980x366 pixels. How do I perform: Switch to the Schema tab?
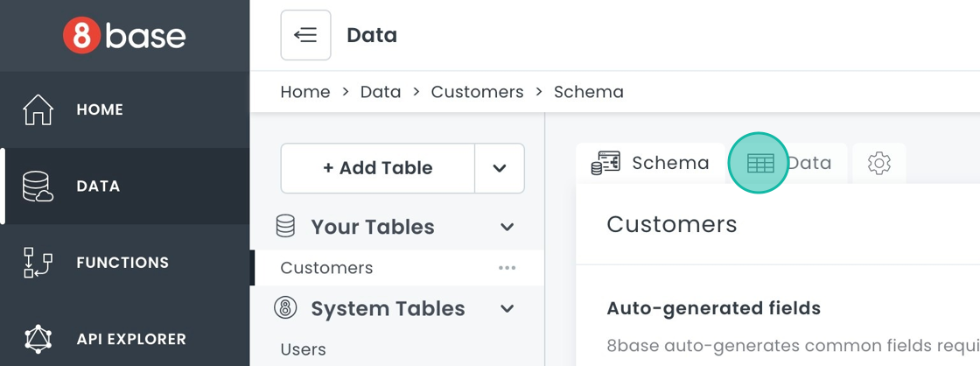651,163
